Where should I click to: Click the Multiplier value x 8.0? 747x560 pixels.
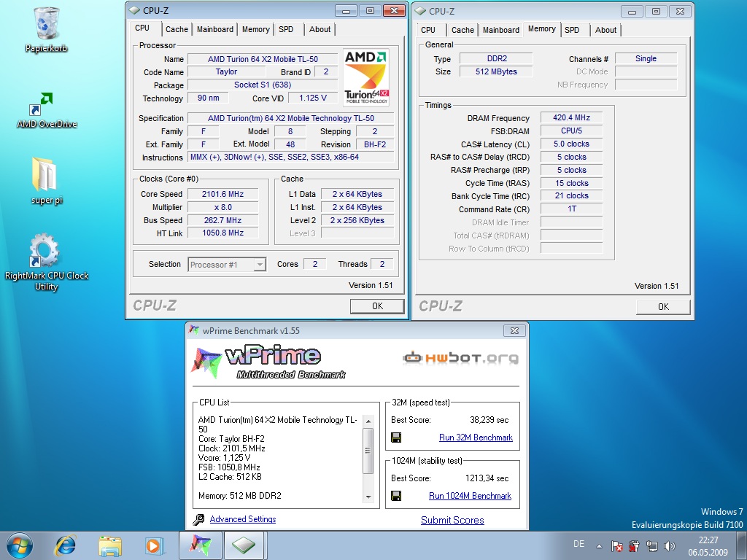[222, 207]
